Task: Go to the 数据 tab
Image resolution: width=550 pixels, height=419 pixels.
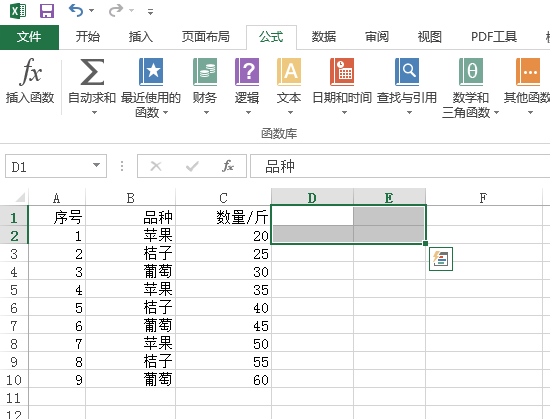Action: [324, 37]
